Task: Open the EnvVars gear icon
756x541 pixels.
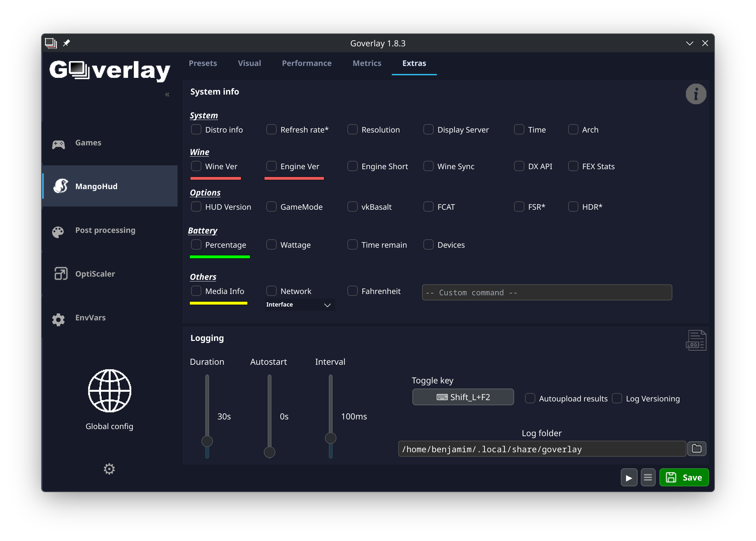Action: tap(58, 319)
